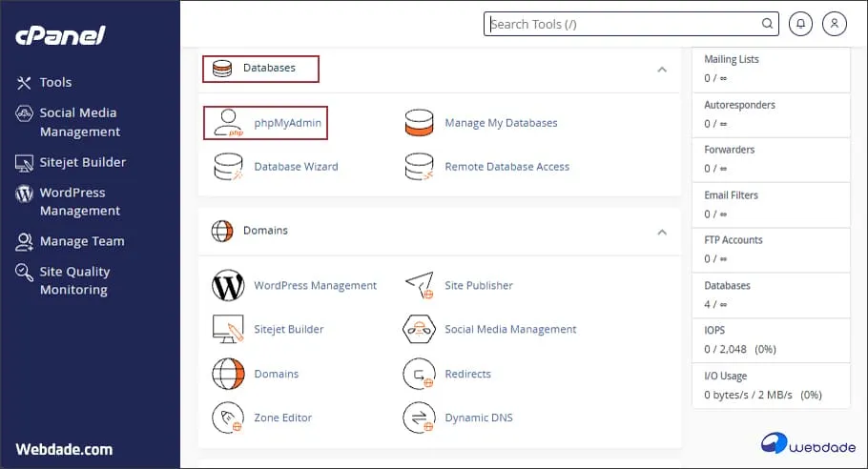Select Tools in the sidebar
This screenshot has width=868, height=469.
[x=55, y=83]
